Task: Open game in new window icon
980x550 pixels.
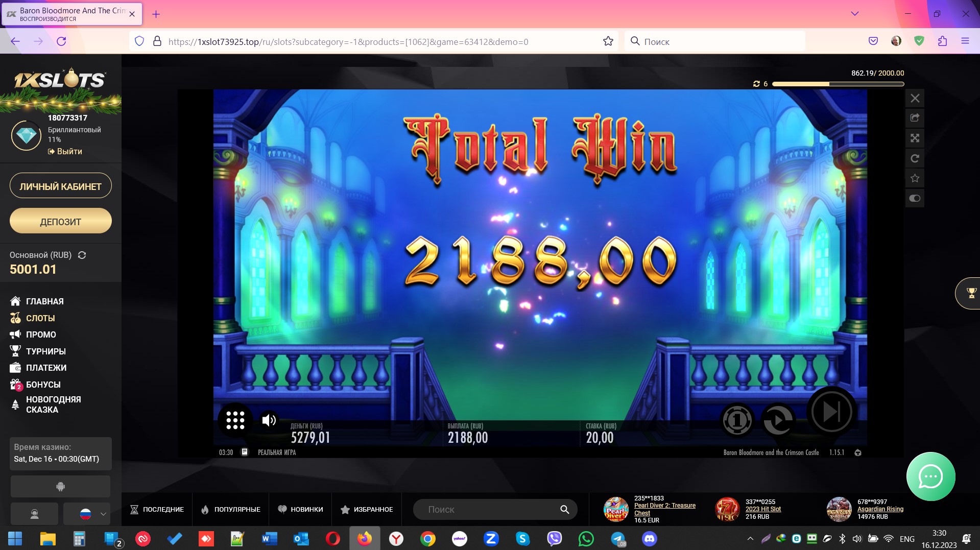Action: pyautogui.click(x=915, y=118)
